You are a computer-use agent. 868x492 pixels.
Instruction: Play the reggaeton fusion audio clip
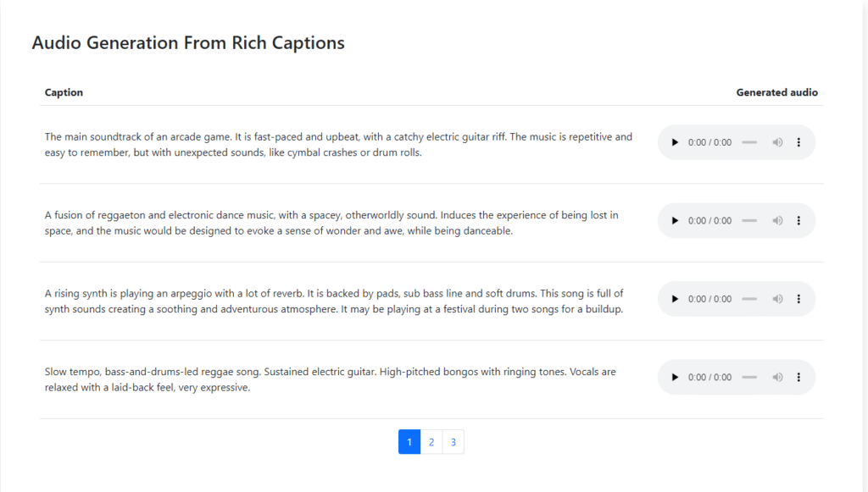[675, 220]
